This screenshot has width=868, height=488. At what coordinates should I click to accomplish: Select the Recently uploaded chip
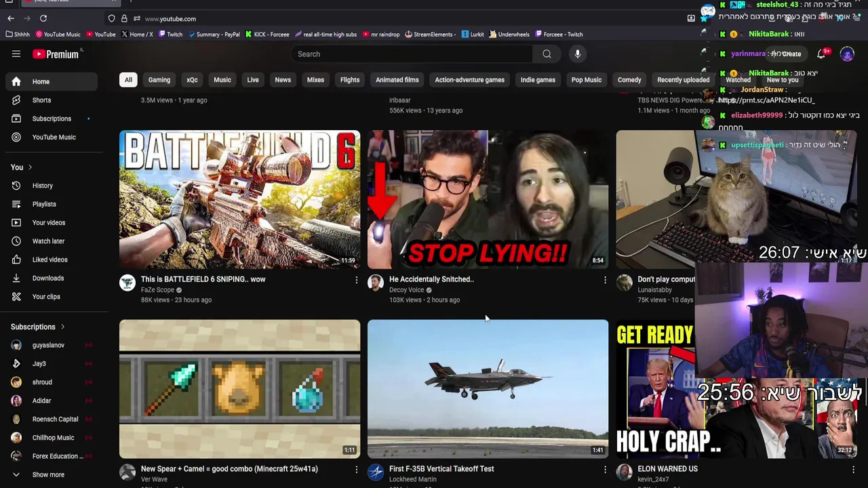click(683, 80)
